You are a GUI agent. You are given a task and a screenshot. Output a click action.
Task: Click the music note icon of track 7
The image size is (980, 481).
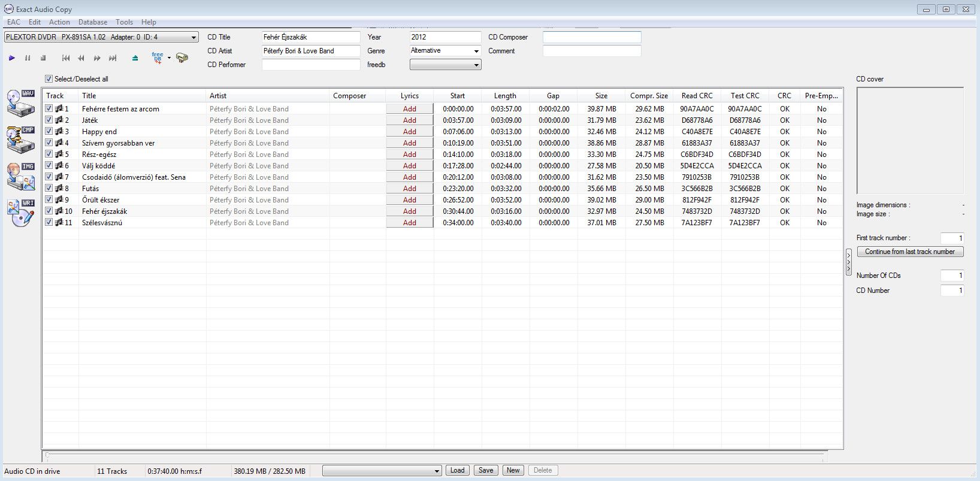[x=59, y=177]
